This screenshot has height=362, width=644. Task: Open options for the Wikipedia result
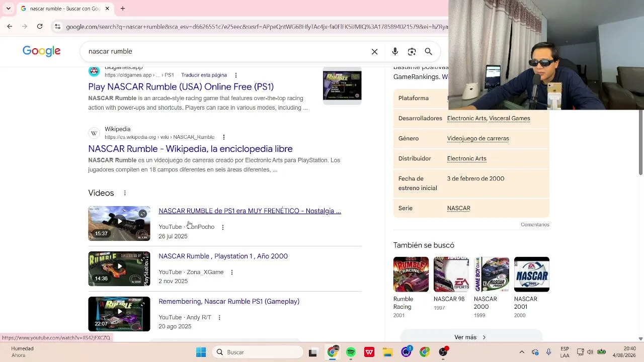[x=224, y=137]
